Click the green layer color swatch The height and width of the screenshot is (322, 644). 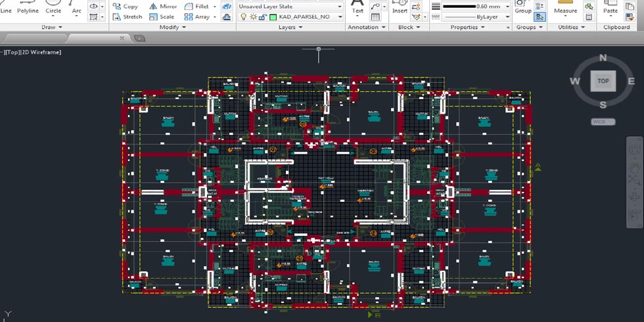(273, 16)
